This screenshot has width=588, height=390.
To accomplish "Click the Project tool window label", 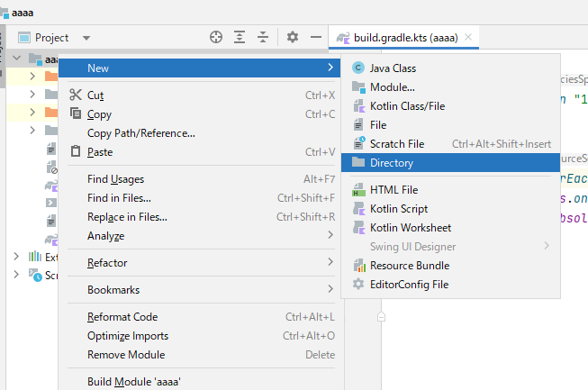I will 51,38.
